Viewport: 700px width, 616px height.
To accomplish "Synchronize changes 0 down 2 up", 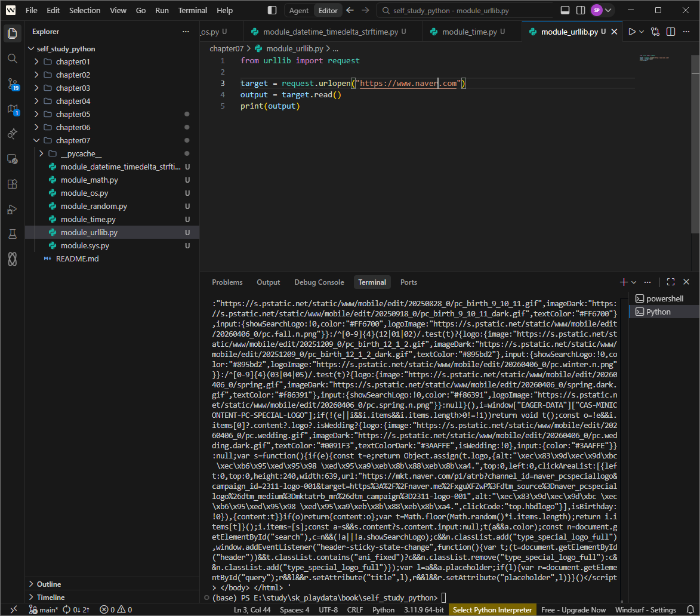I will [x=76, y=610].
